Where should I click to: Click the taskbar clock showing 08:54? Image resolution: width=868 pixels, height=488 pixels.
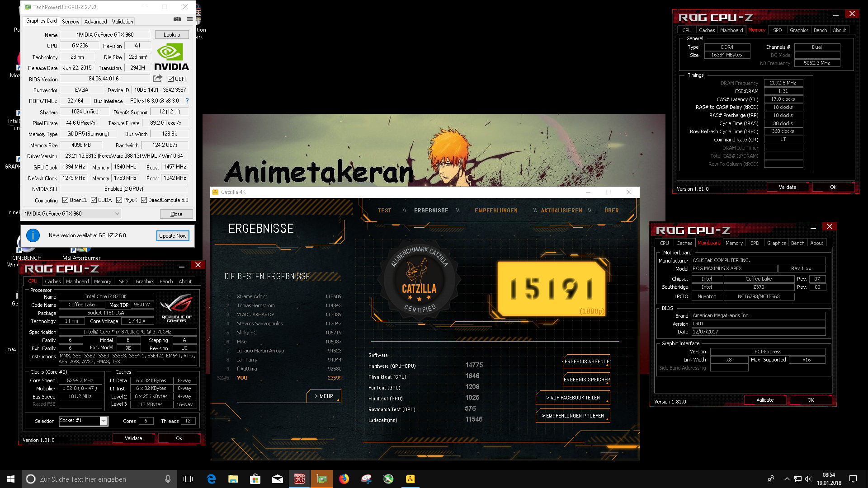click(x=829, y=479)
